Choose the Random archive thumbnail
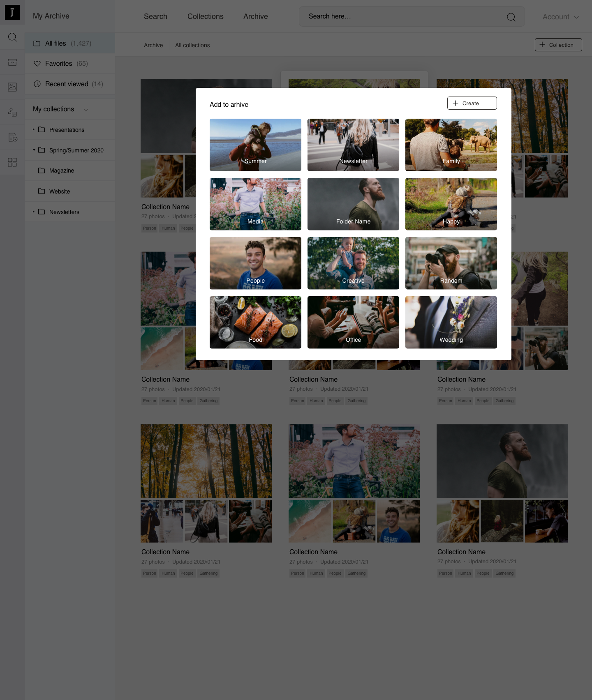 pos(451,263)
